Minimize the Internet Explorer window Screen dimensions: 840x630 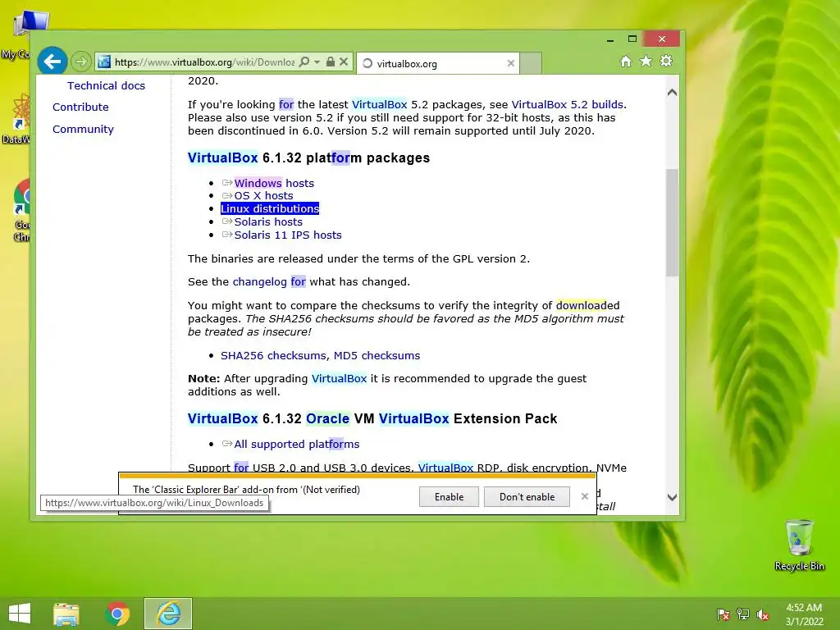(x=610, y=39)
